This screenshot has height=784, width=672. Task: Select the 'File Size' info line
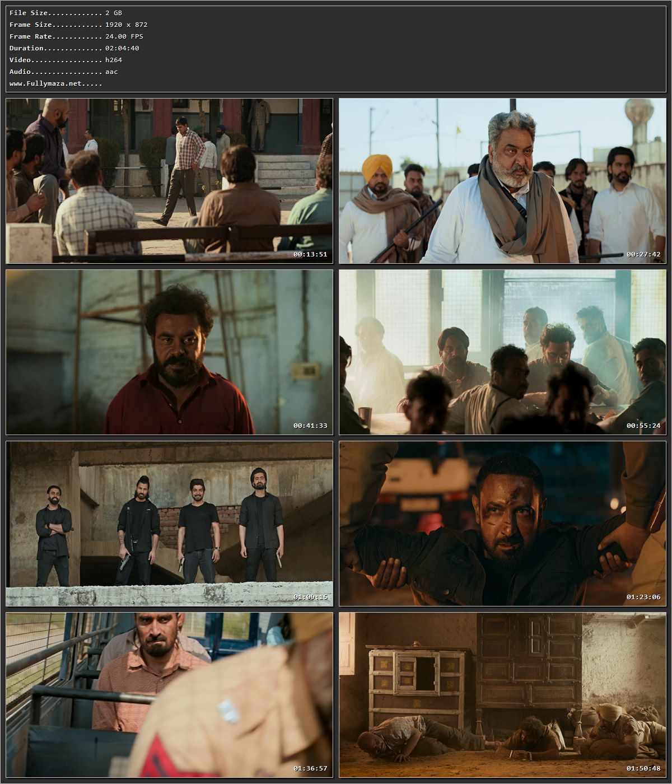tap(66, 13)
